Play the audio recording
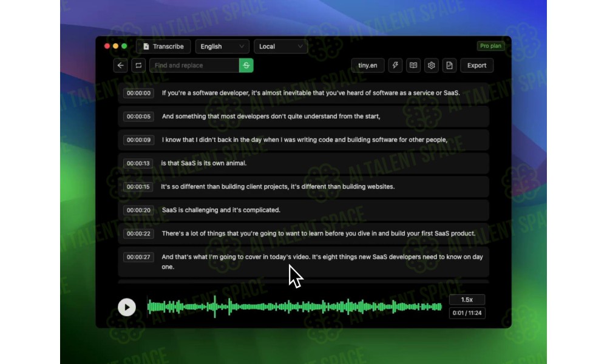Image resolution: width=607 pixels, height=364 pixels. [x=127, y=307]
